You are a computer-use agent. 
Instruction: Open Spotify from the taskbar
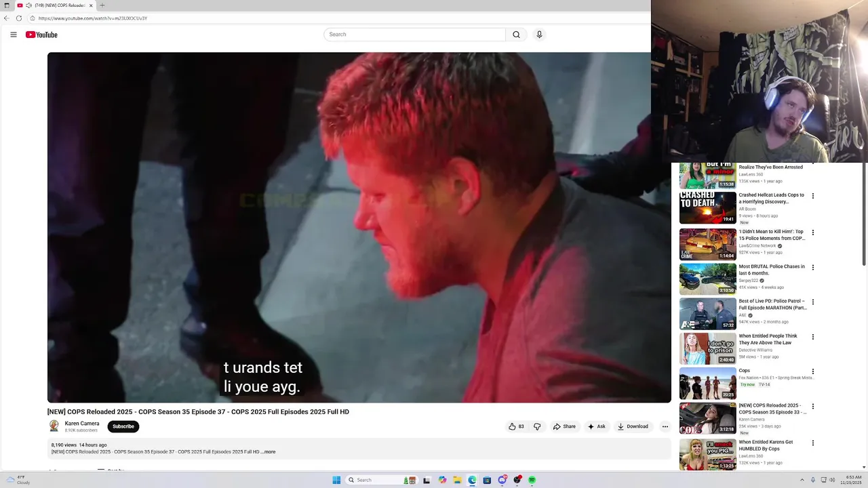pos(532,480)
